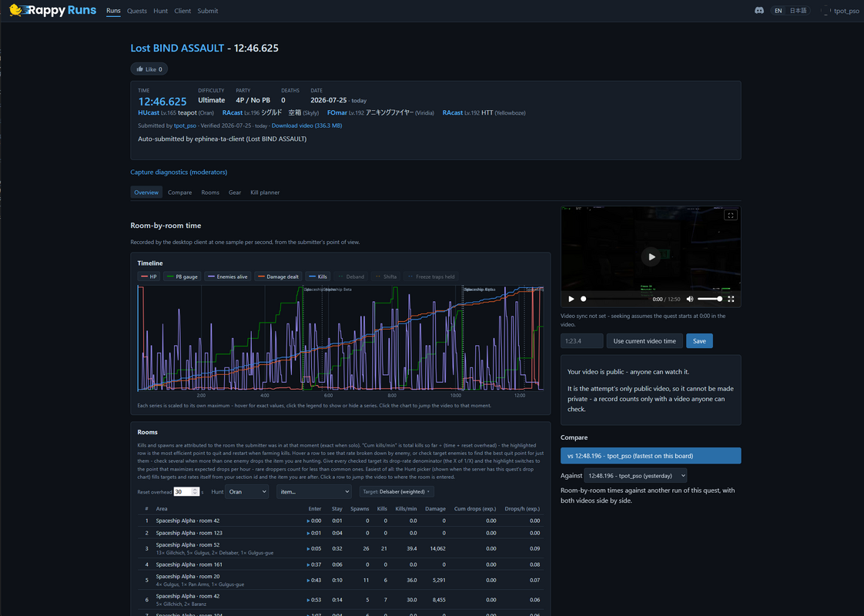Open the Hunt section ID dropdown (Oran)

tap(247, 491)
